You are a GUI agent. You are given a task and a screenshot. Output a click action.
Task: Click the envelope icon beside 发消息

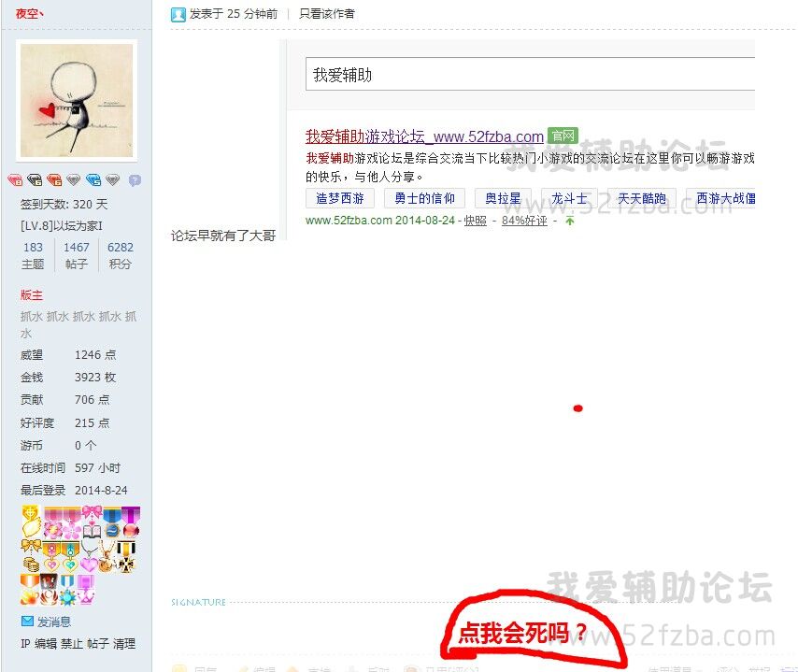[x=27, y=622]
